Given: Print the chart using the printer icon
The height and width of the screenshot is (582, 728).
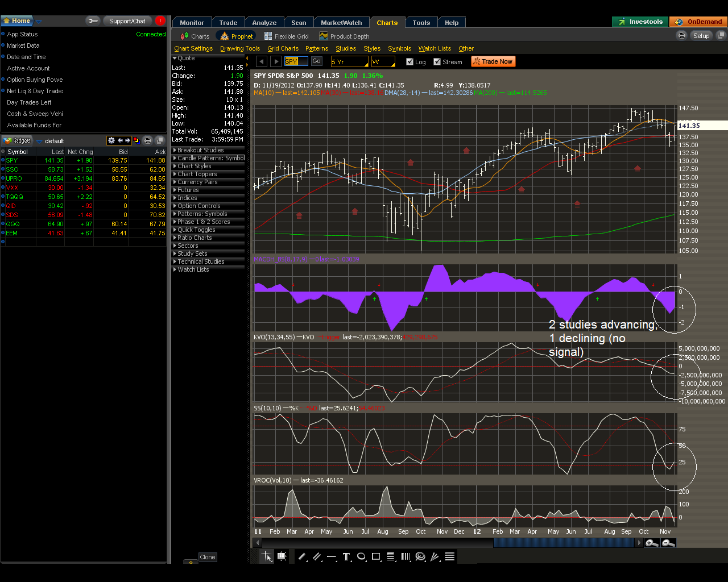Looking at the screenshot, I should pyautogui.click(x=682, y=35).
